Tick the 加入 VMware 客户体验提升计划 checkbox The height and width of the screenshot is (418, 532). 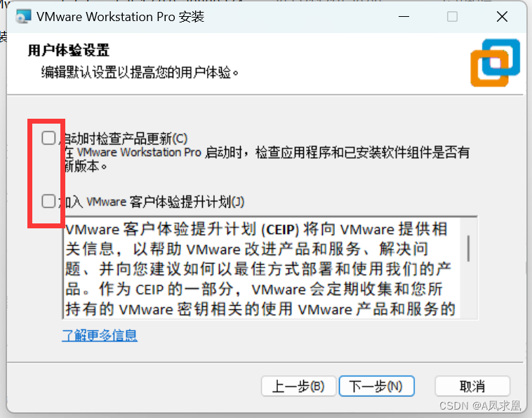pos(48,202)
